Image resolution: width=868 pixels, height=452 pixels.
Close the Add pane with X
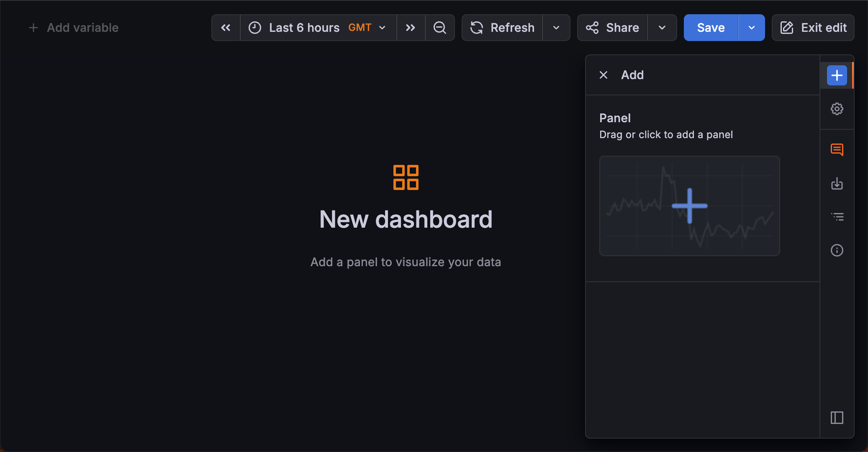click(603, 75)
